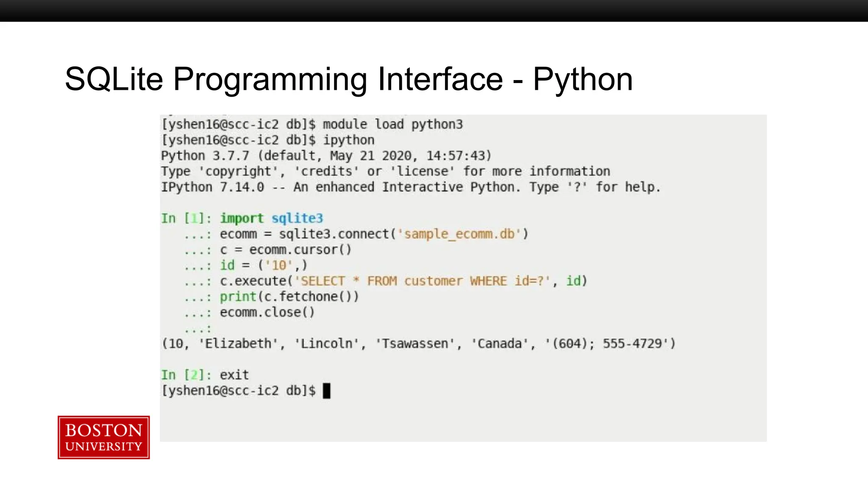Click the 'module load python3' command line

coord(312,125)
